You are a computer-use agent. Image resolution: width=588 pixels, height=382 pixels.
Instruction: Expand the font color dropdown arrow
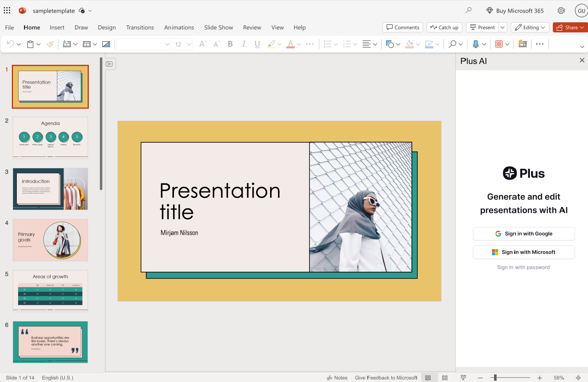click(x=299, y=44)
